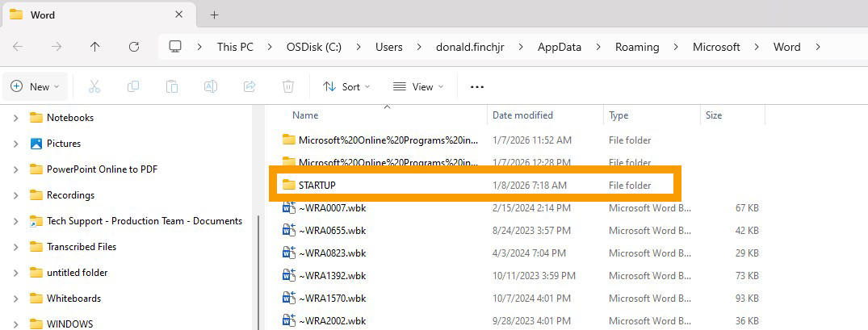The height and width of the screenshot is (330, 868).
Task: Open the Sort options dropdown
Action: tap(346, 86)
